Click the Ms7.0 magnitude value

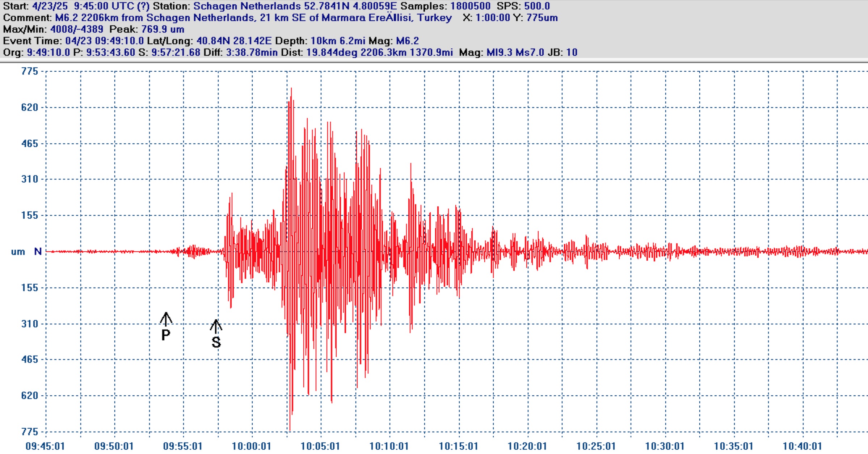(530, 52)
